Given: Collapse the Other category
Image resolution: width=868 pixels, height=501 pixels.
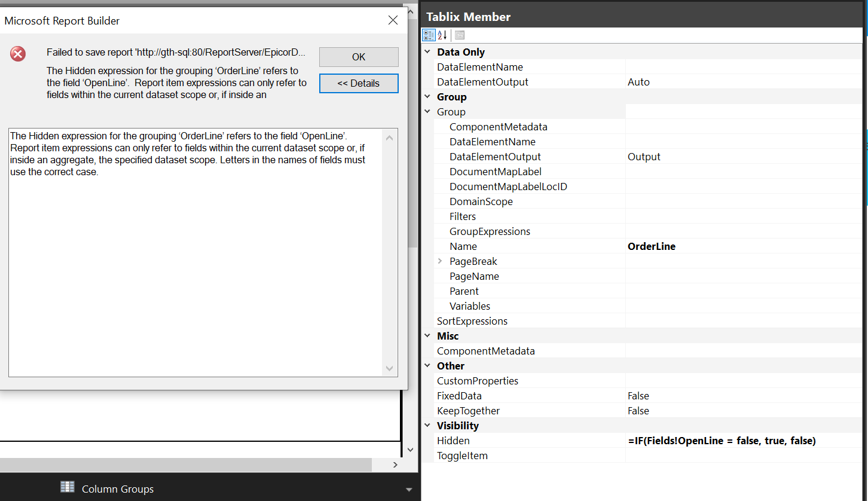Looking at the screenshot, I should (427, 366).
